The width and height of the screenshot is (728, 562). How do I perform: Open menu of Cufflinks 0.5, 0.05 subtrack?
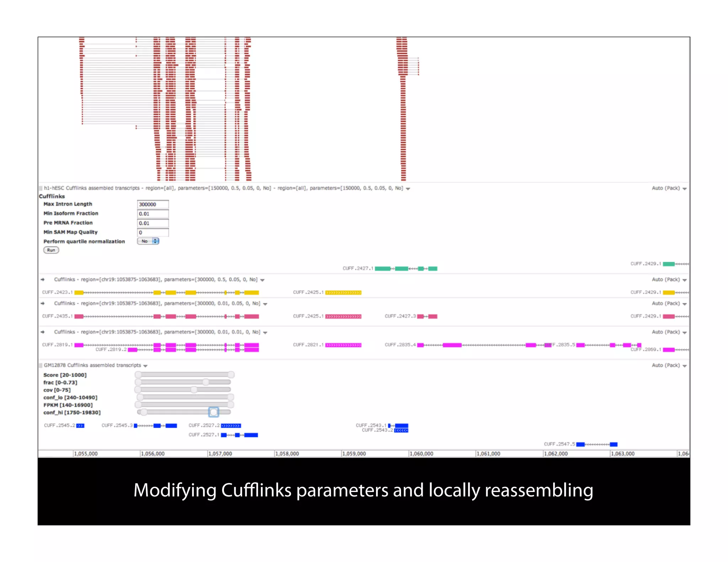262,280
